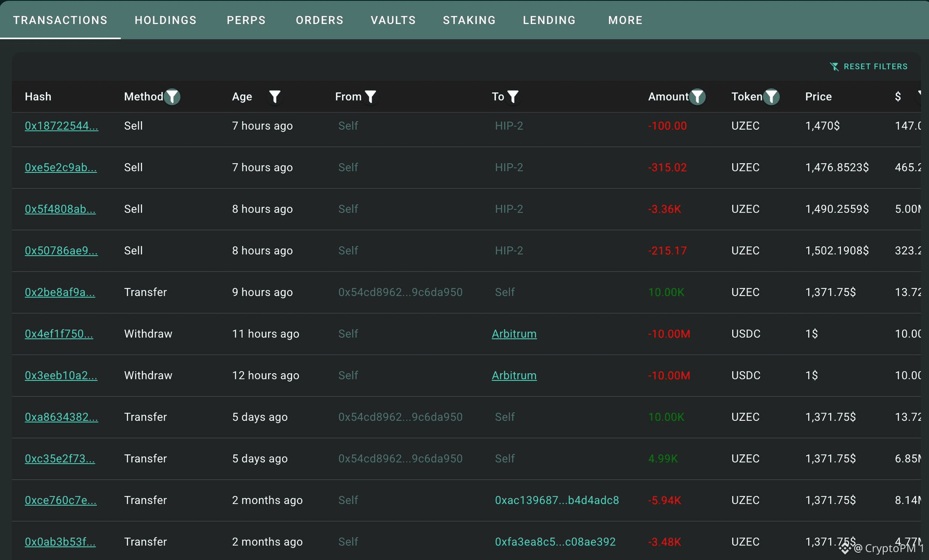Screen dimensions: 929x560
Task: Click RESET FILTERS text button
Action: click(x=875, y=67)
